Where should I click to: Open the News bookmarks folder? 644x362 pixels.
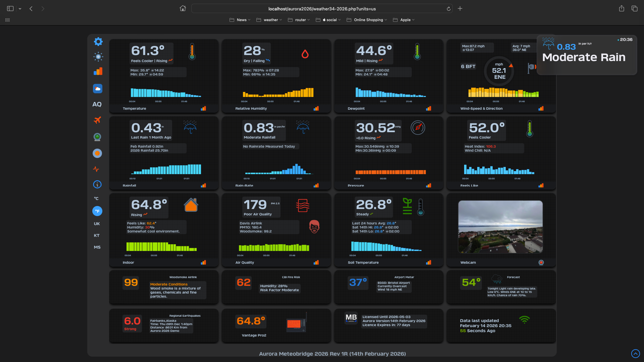point(240,20)
